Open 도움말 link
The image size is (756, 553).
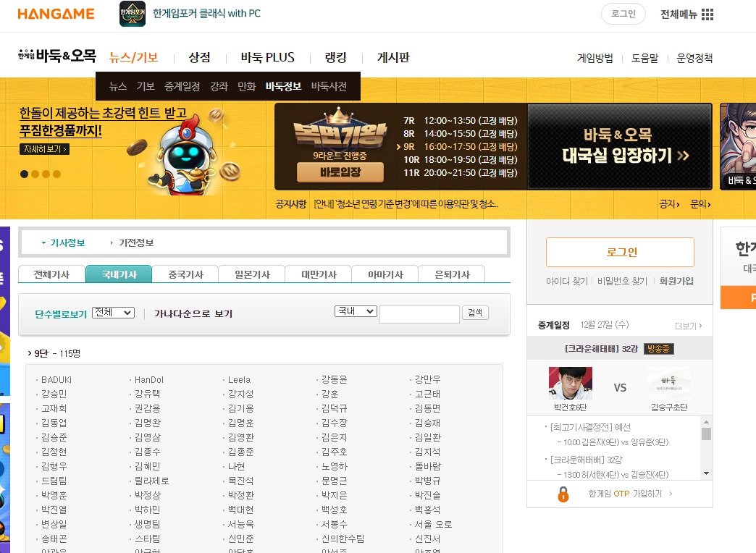645,58
